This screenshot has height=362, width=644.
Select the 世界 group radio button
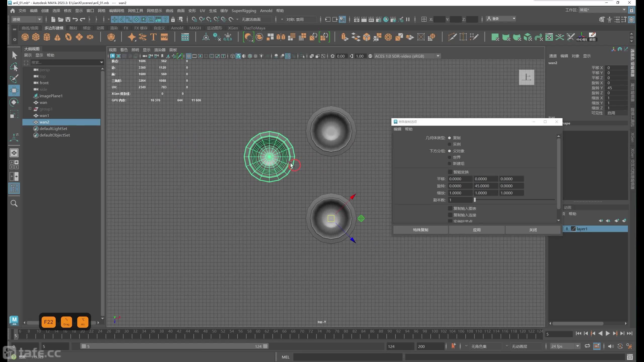pyautogui.click(x=449, y=157)
